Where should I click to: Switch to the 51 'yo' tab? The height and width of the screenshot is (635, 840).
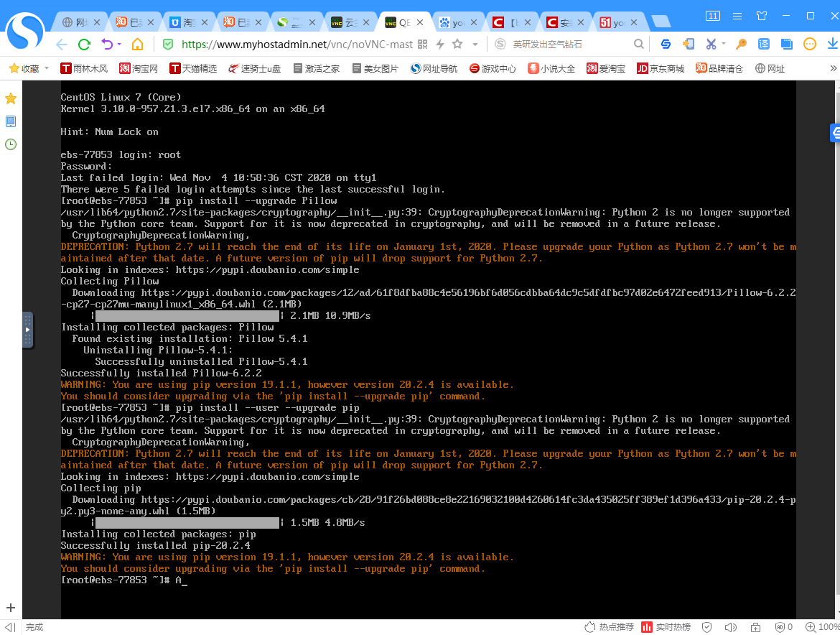(x=618, y=22)
